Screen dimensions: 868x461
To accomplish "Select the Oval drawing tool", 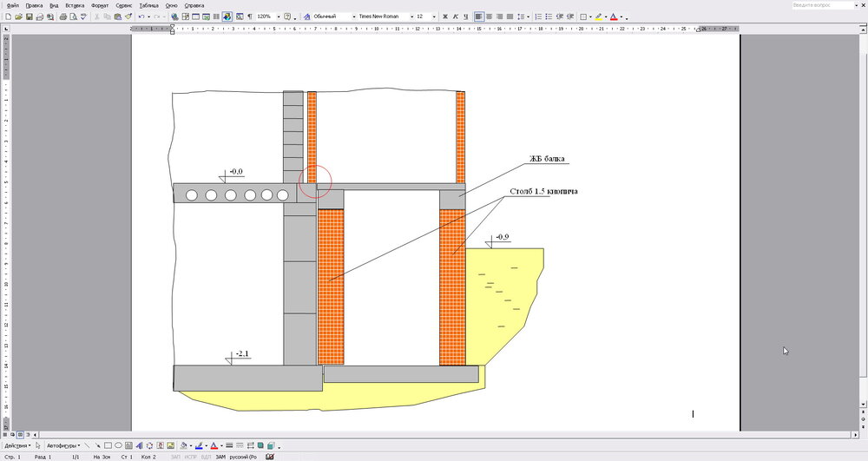I will pos(118,445).
